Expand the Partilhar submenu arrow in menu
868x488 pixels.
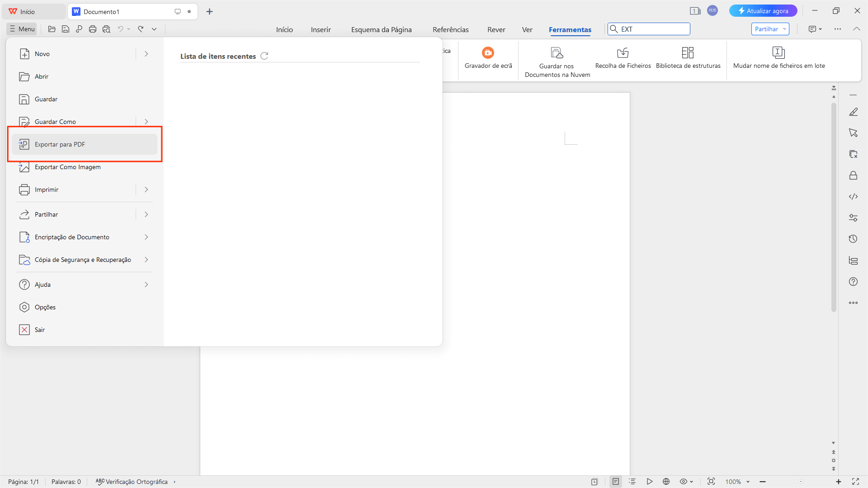(146, 214)
